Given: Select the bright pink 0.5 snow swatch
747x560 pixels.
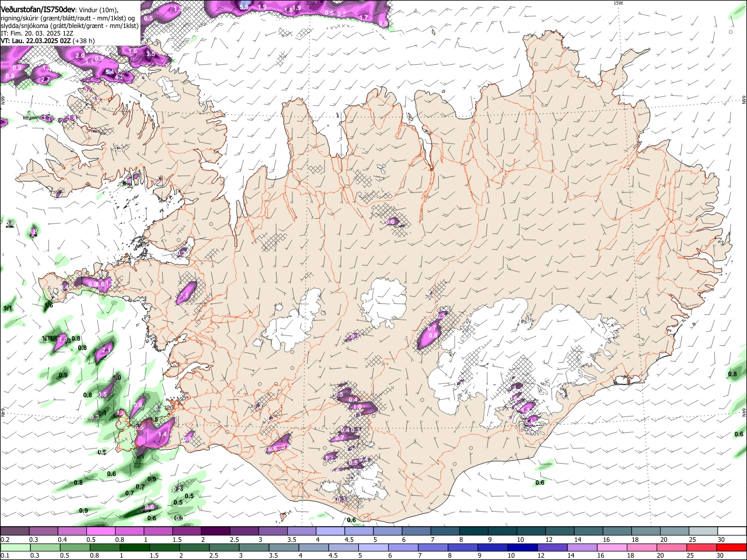Looking at the screenshot, I should 100,531.
